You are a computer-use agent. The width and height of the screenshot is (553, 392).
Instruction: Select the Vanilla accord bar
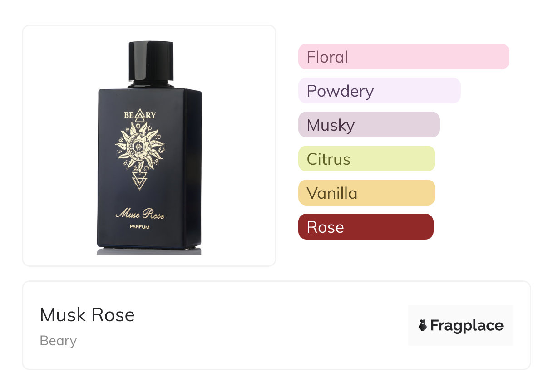[367, 193]
